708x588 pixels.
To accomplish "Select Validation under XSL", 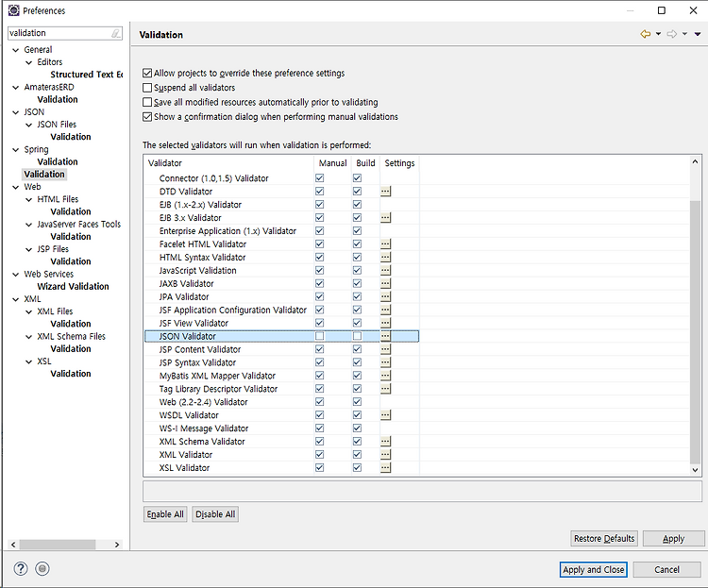I will point(71,374).
